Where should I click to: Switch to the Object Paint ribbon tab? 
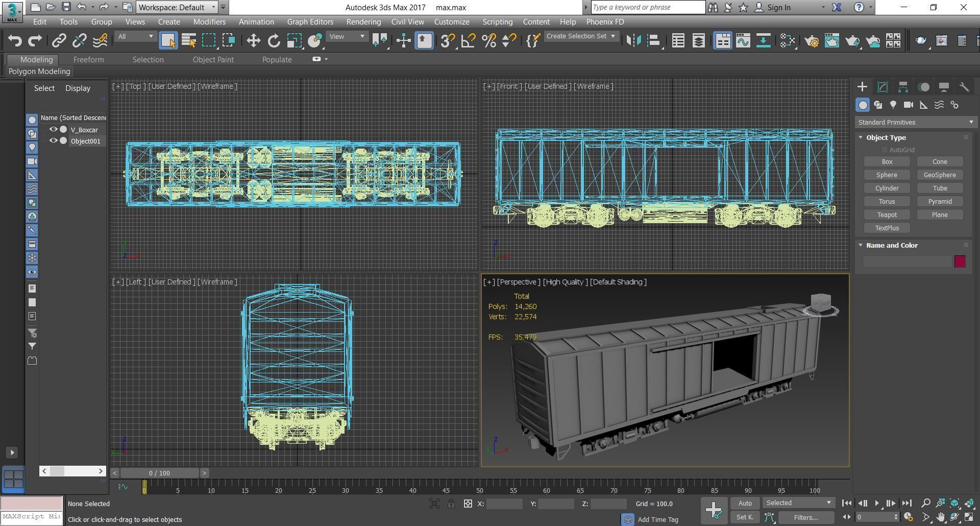[x=213, y=60]
